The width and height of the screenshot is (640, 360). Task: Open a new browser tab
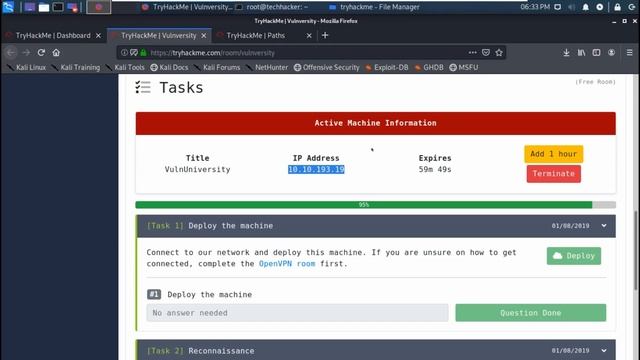pos(325,36)
